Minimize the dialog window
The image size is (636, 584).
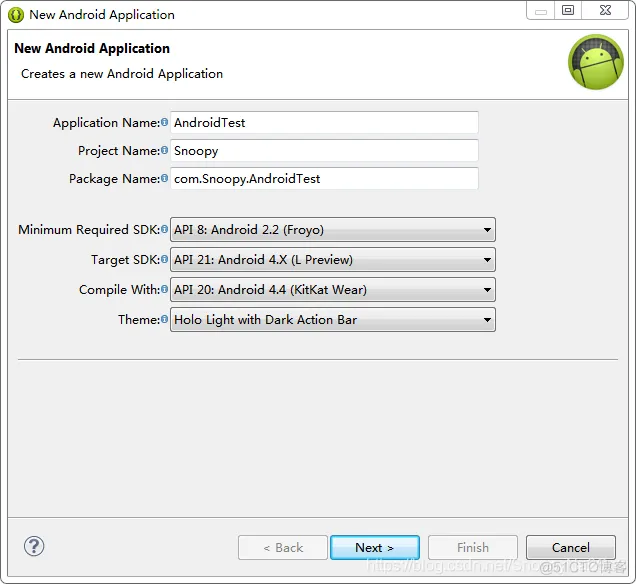coord(541,10)
